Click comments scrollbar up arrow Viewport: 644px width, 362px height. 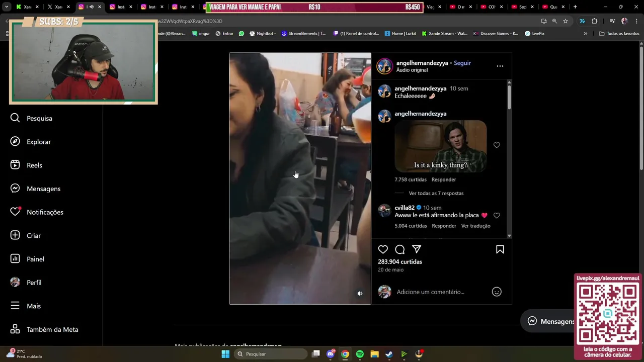[509, 82]
